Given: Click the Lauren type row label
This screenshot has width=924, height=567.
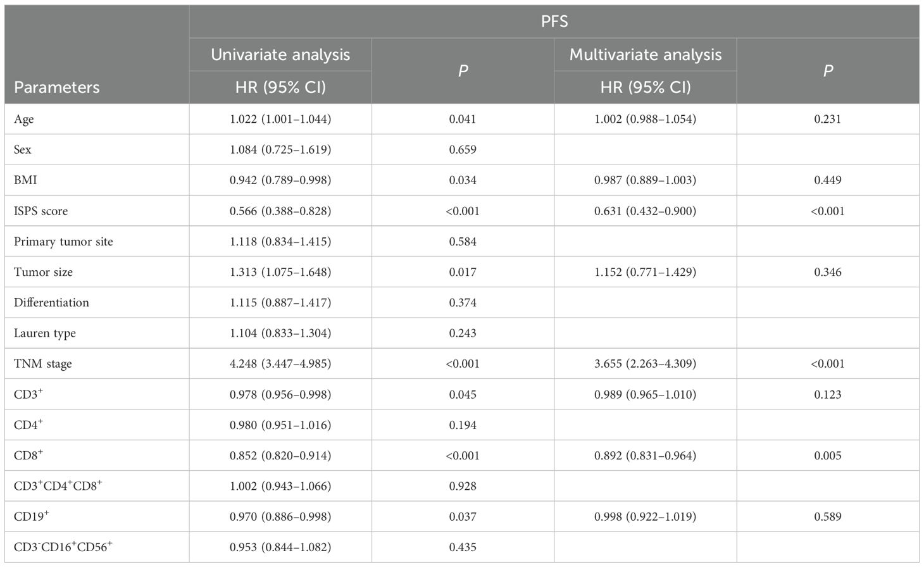Looking at the screenshot, I should click(x=44, y=333).
